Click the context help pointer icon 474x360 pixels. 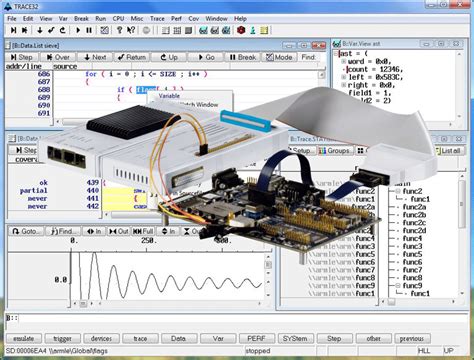point(131,30)
